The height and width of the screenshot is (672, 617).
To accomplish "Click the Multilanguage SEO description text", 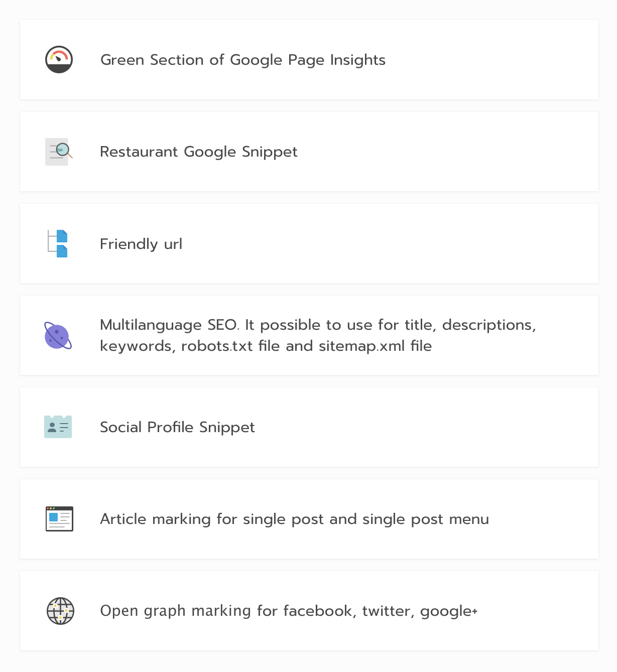I will pyautogui.click(x=318, y=335).
